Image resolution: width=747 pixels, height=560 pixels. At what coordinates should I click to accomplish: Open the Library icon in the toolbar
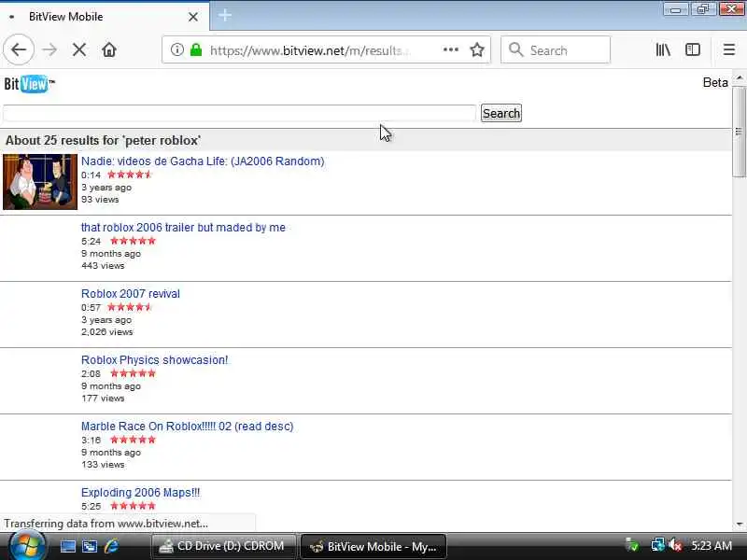tap(663, 49)
